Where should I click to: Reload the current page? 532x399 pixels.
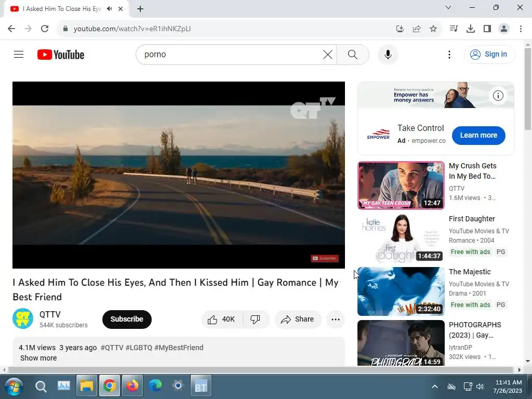tap(45, 29)
